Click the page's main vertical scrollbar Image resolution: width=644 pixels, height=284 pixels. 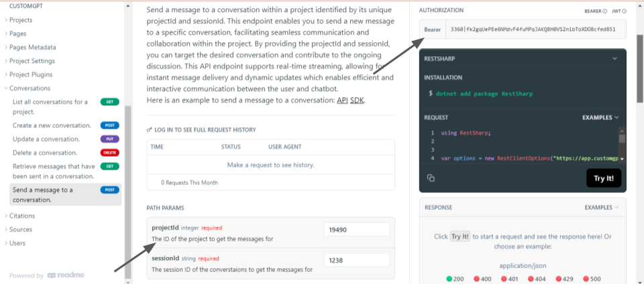(640, 69)
